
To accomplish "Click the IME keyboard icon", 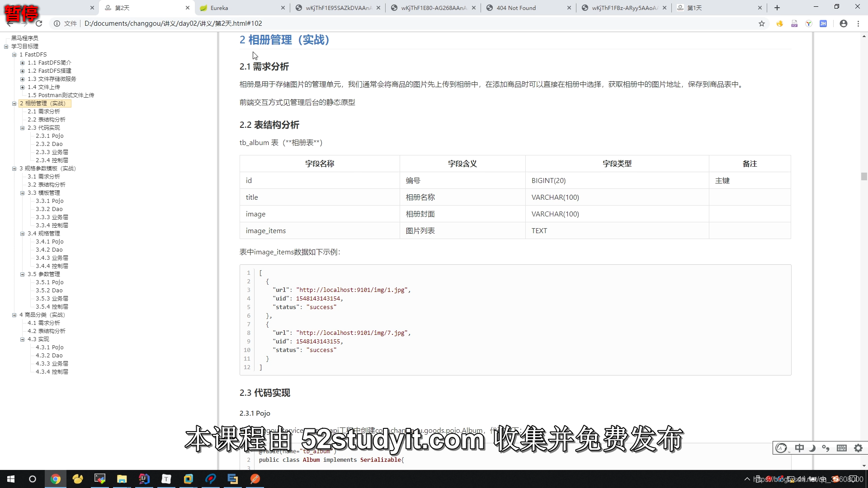I will coord(842,448).
